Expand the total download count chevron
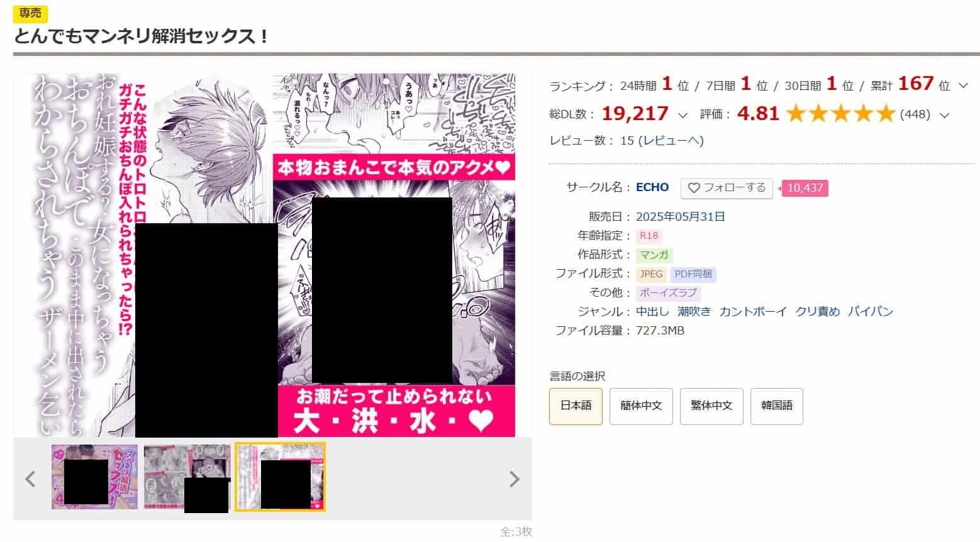The image size is (980, 542). click(x=682, y=115)
